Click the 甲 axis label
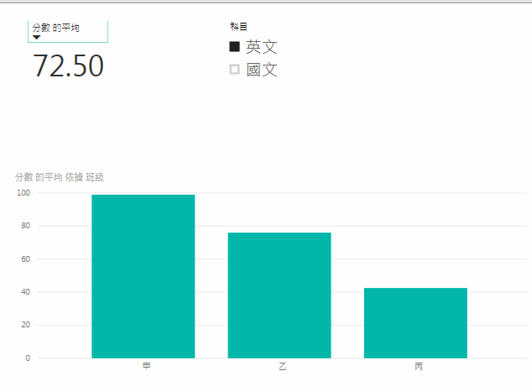Screen dimensions: 532x392 [x=147, y=366]
